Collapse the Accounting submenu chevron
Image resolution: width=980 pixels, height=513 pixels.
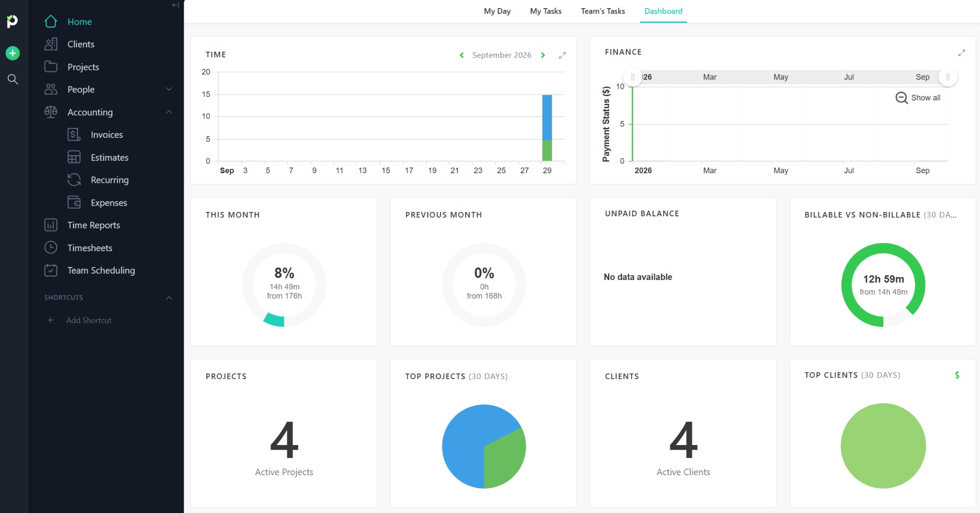(169, 112)
